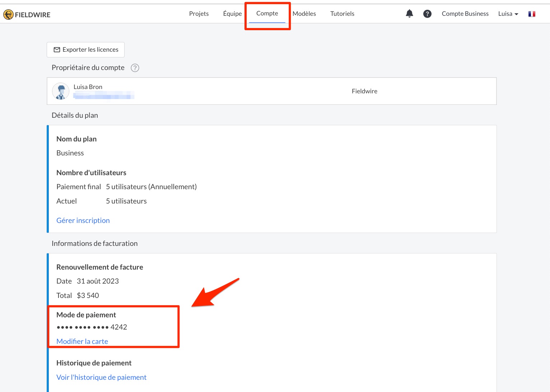Click the Luisa Bron name text

tap(88, 87)
